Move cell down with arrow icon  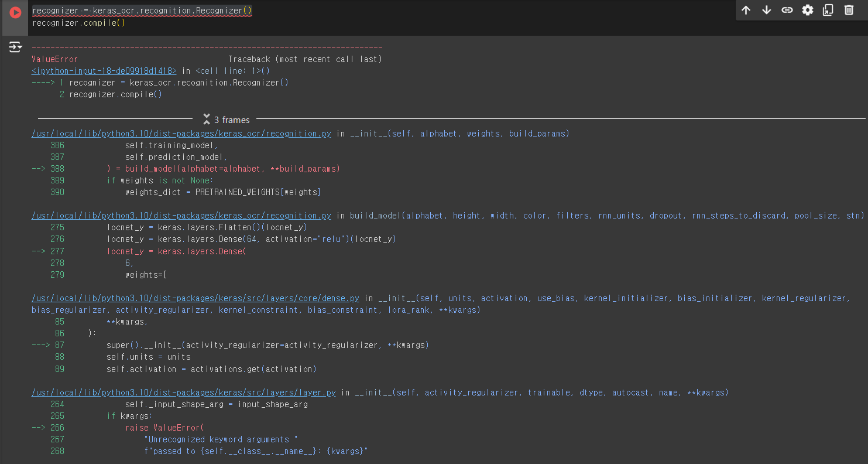[x=766, y=10]
